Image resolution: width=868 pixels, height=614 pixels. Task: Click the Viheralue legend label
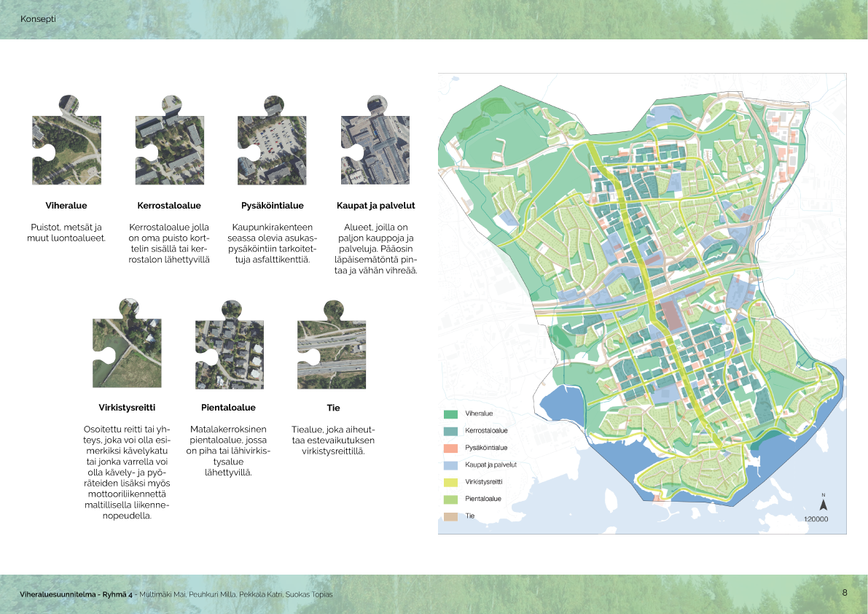(x=479, y=414)
